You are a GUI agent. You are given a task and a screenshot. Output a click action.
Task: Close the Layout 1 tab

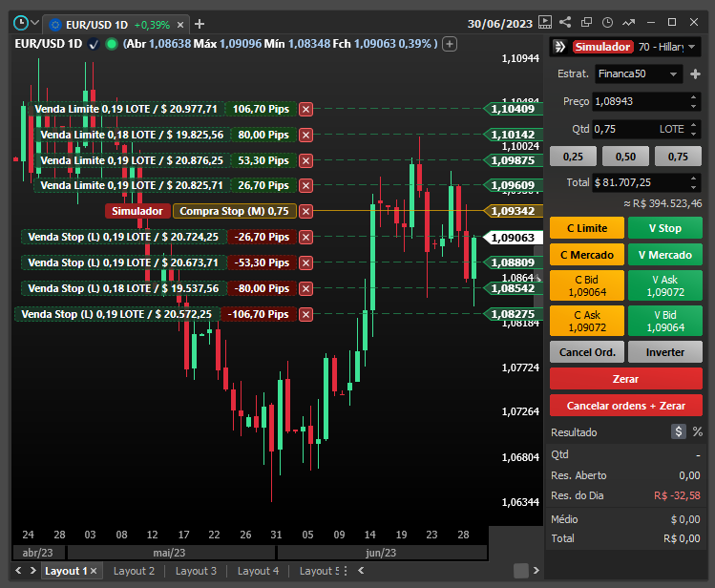(94, 571)
